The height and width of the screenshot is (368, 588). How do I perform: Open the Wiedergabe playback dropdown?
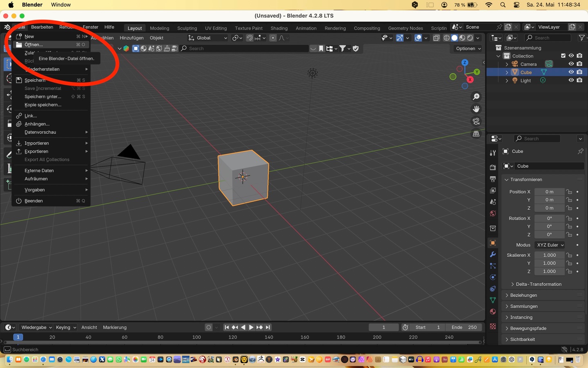36,328
